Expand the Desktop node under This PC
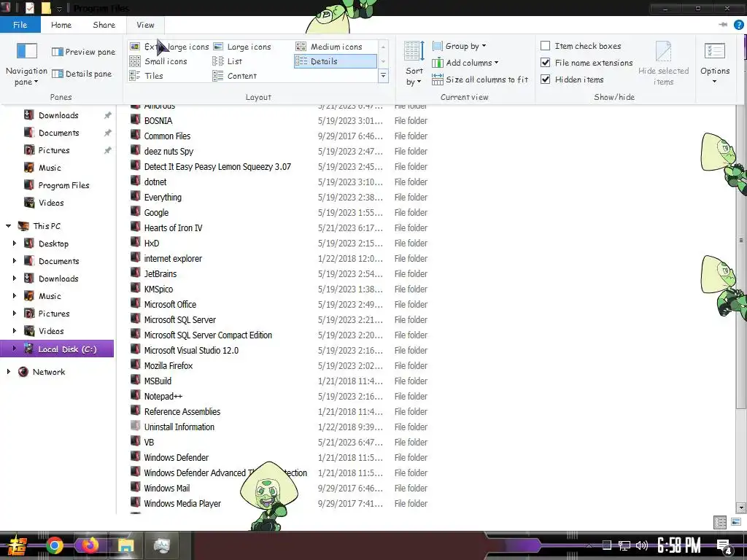The width and height of the screenshot is (747, 560). pos(15,244)
